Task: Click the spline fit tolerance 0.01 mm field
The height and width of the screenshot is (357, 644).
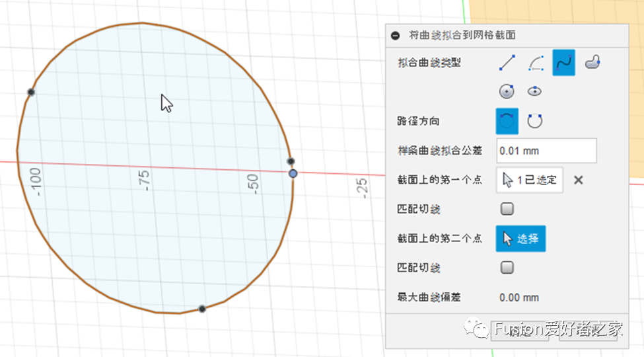Action: tap(546, 151)
